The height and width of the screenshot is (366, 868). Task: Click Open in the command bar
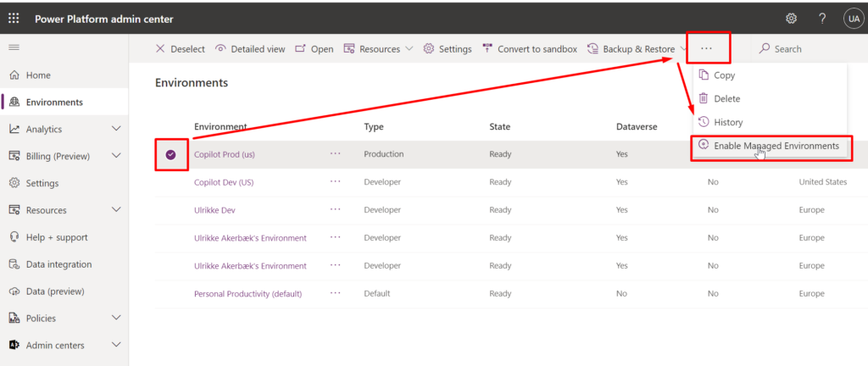314,48
